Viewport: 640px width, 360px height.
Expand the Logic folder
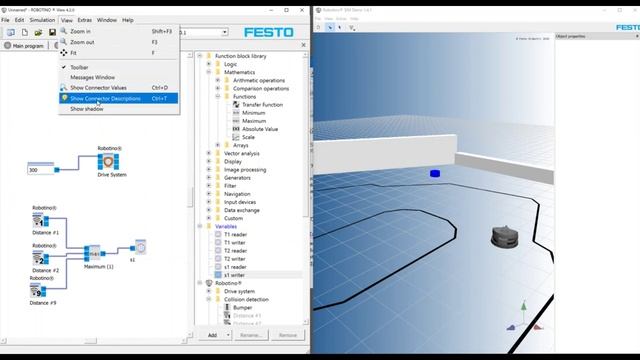[209, 64]
